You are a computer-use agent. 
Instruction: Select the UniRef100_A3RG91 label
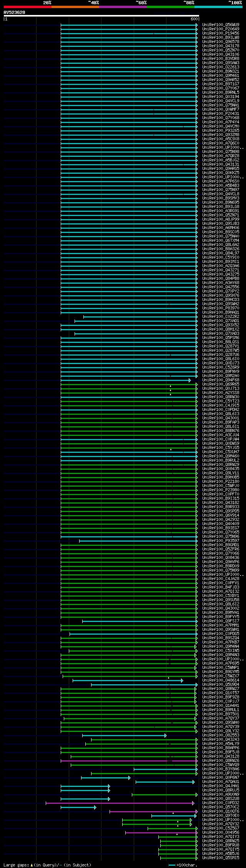tap(221, 211)
